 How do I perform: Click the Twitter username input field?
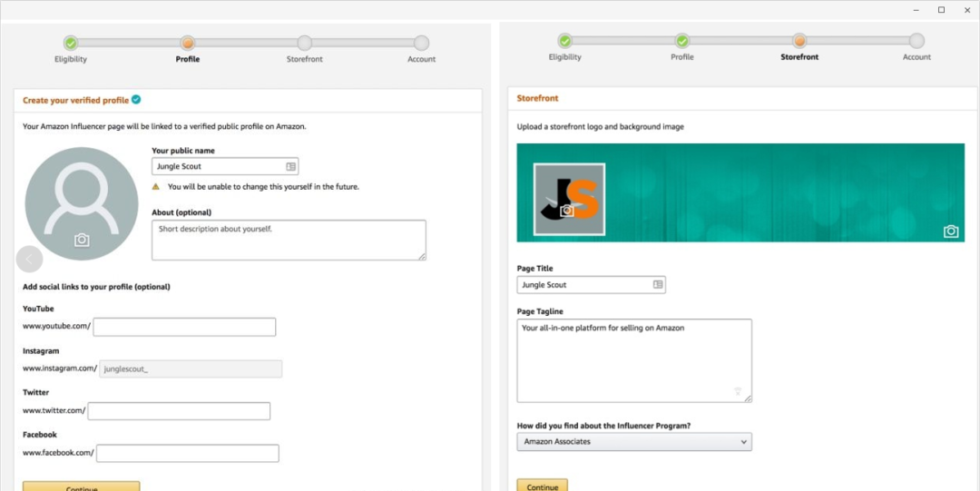point(179,411)
